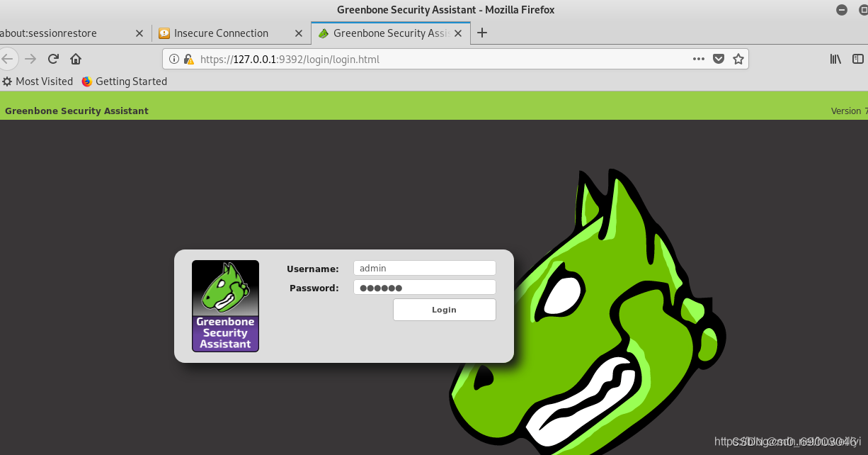Click the padlock warning icon in URL bar

(188, 60)
